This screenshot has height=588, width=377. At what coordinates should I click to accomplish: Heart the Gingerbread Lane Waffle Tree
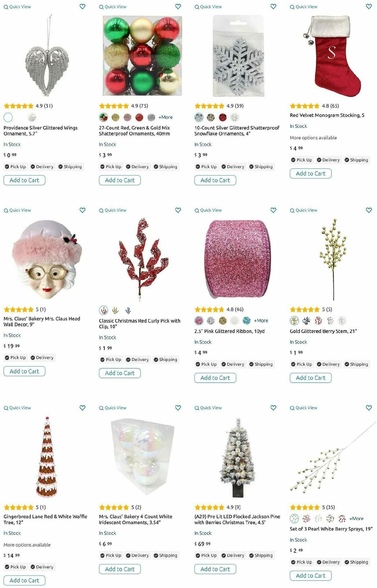coord(82,408)
